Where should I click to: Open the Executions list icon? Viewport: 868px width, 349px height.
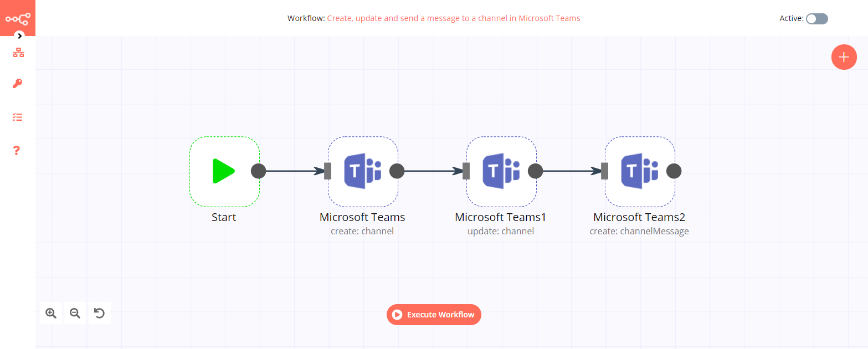[17, 117]
